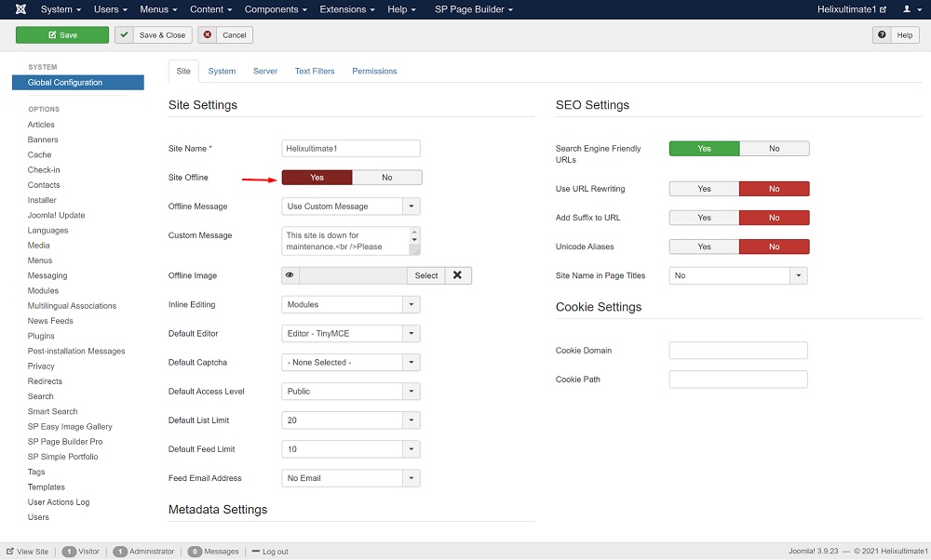This screenshot has width=931, height=560.
Task: Clear Offline Image with the X icon
Action: (x=457, y=275)
